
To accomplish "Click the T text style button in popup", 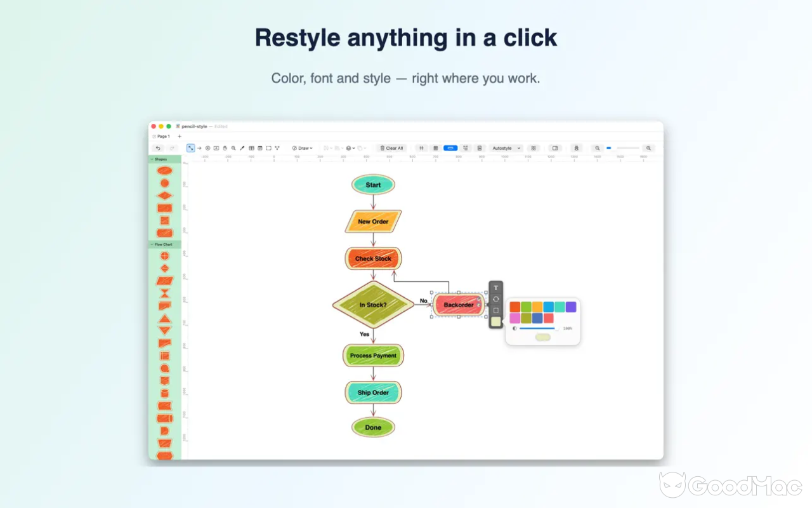I will coord(496,288).
